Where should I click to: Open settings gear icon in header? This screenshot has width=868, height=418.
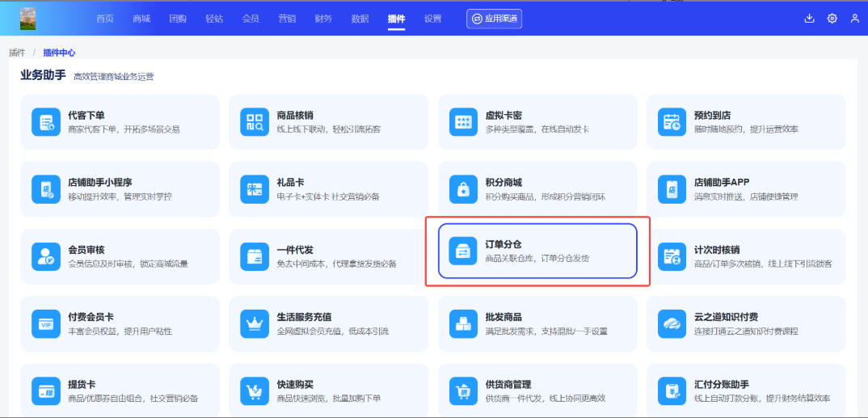click(x=832, y=19)
